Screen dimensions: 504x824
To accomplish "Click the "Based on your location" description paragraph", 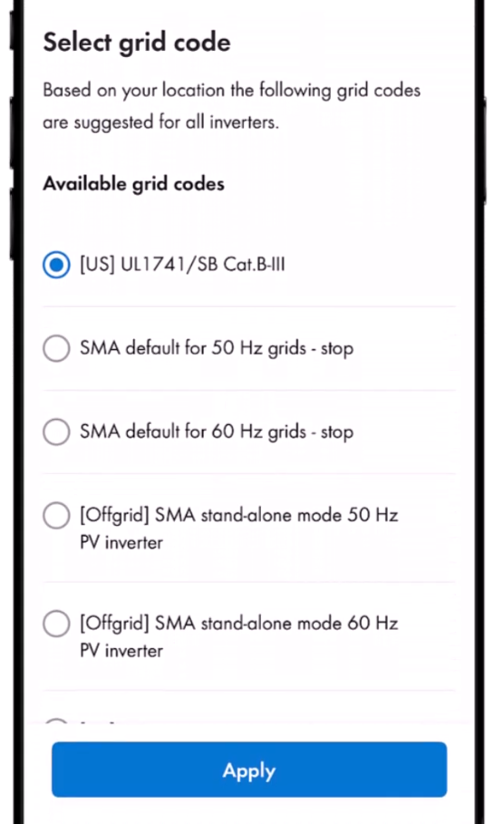I will click(232, 106).
